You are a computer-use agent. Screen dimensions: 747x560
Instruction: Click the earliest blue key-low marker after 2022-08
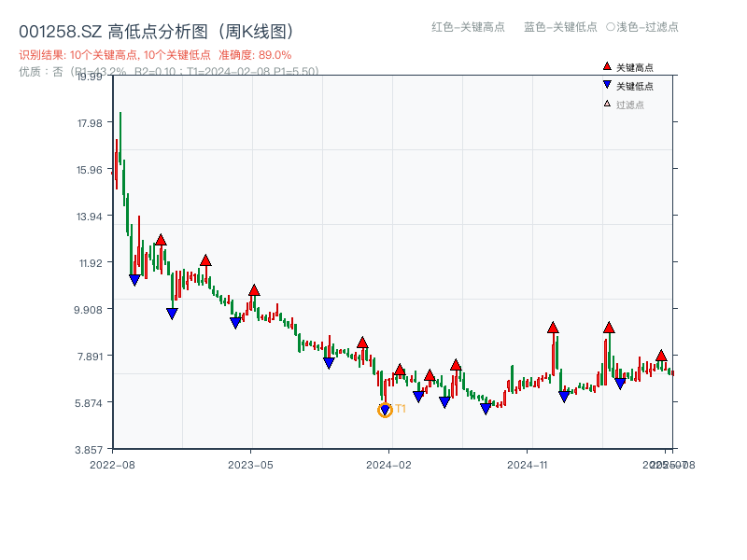pyautogui.click(x=134, y=279)
